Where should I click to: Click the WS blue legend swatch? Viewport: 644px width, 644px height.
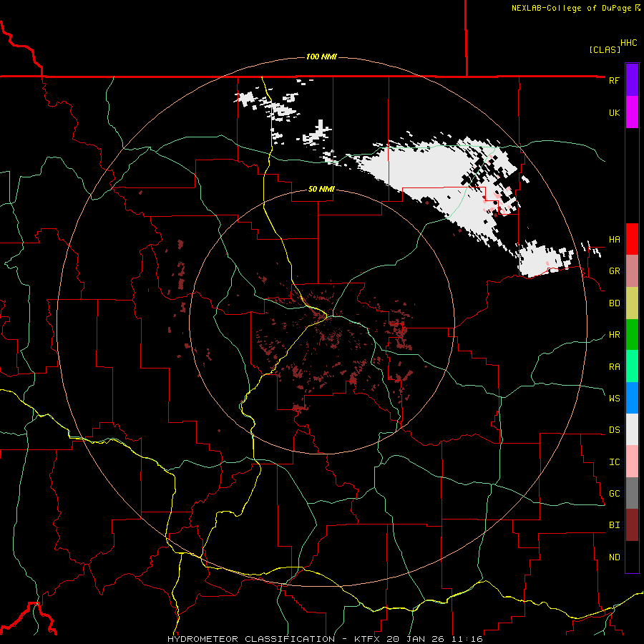[632, 398]
